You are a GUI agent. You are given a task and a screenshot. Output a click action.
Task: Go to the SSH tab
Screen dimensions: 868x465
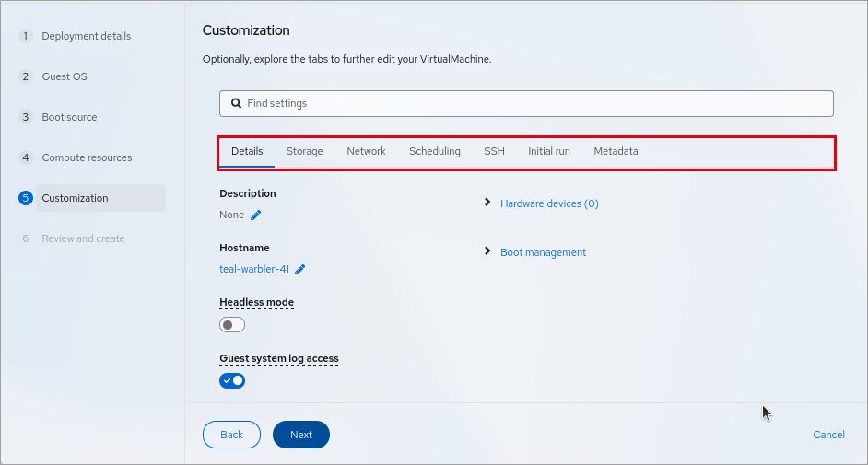point(494,152)
